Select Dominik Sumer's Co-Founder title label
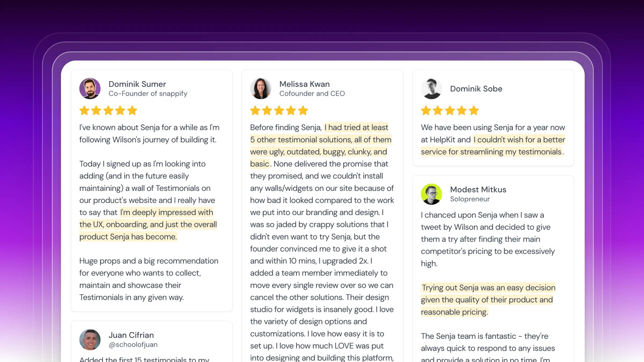644x362 pixels. (148, 93)
